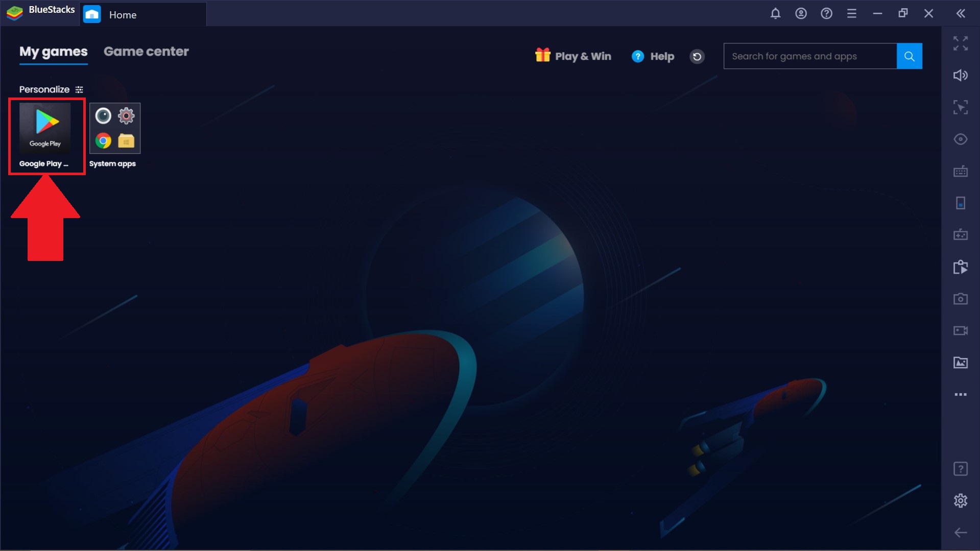Click the rotate device phone icon
The image size is (980, 551).
961,203
